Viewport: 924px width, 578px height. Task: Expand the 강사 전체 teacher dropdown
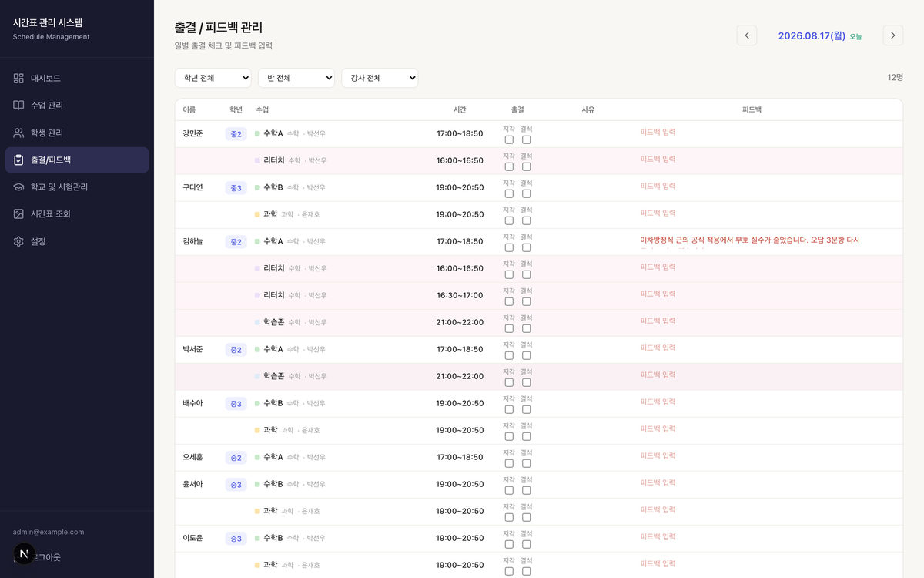click(x=380, y=78)
